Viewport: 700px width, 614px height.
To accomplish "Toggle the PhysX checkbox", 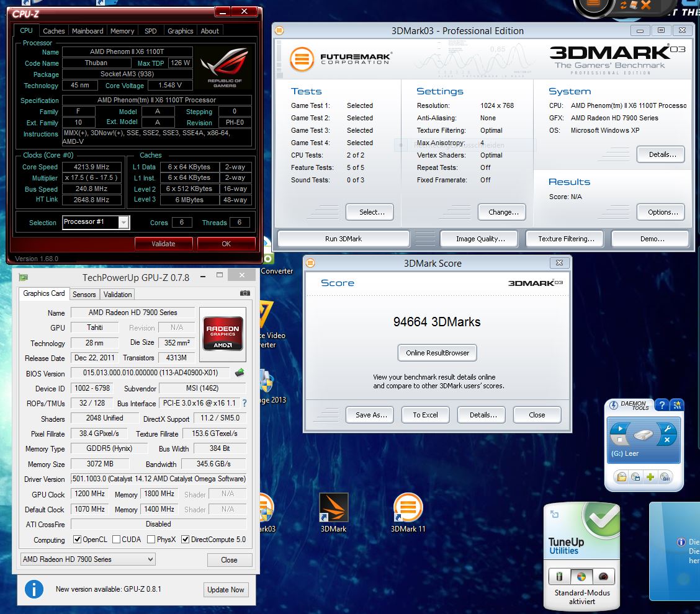I will point(151,539).
